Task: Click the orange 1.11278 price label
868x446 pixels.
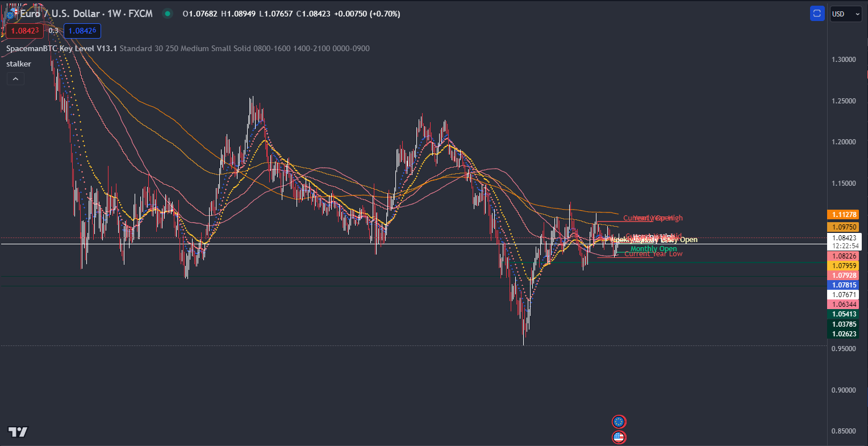Action: [844, 214]
